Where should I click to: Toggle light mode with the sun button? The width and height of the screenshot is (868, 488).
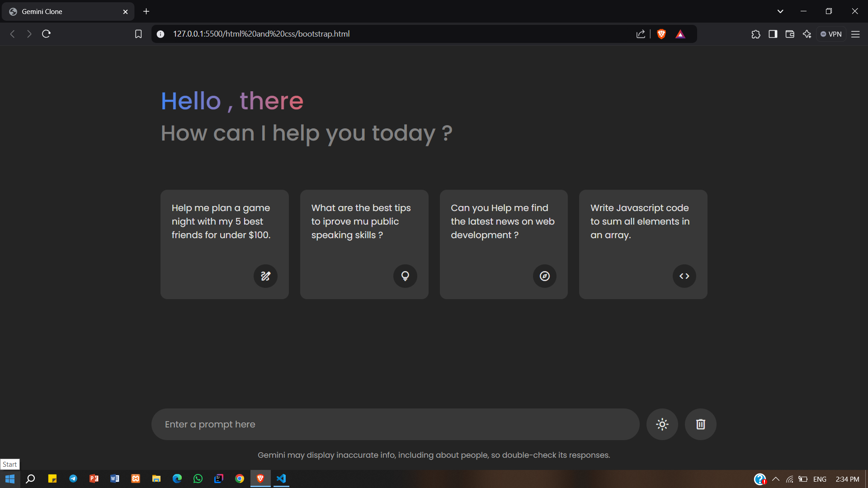[x=662, y=424]
